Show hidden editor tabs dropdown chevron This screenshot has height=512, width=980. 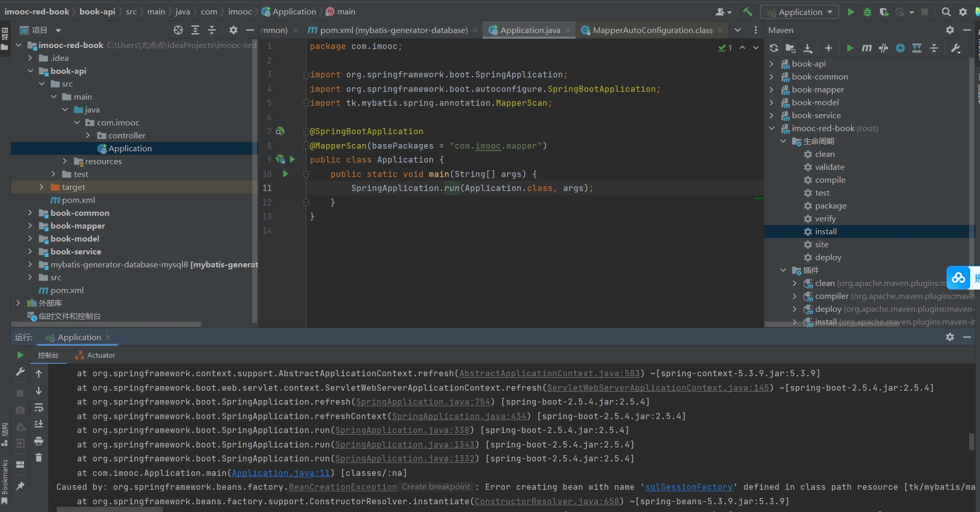(738, 30)
